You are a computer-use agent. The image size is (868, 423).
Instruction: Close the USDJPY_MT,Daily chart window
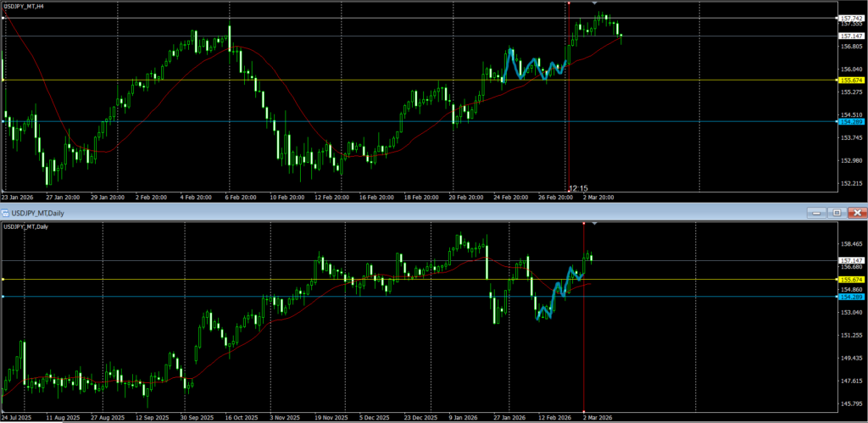pos(856,212)
